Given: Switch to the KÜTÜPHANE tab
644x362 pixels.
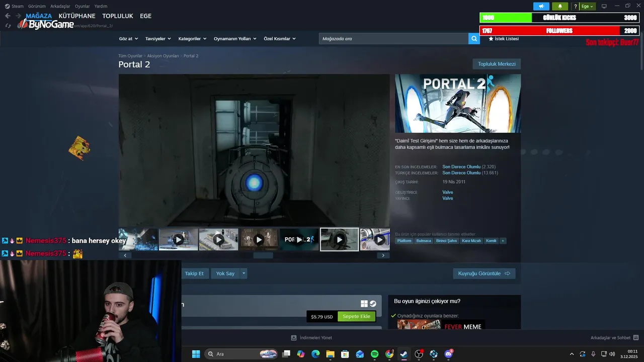Looking at the screenshot, I should [x=77, y=16].
